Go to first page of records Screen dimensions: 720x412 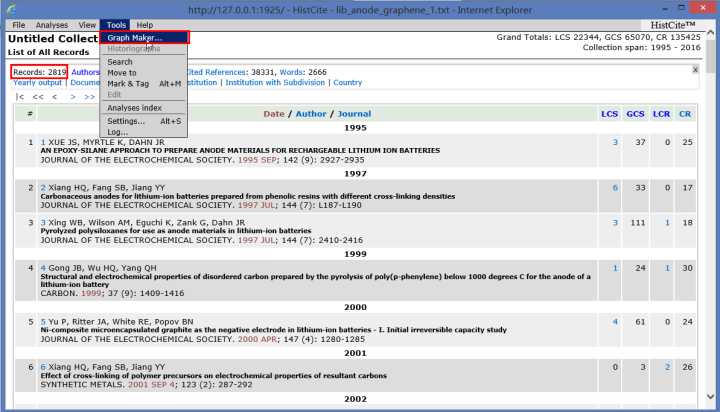click(x=19, y=96)
